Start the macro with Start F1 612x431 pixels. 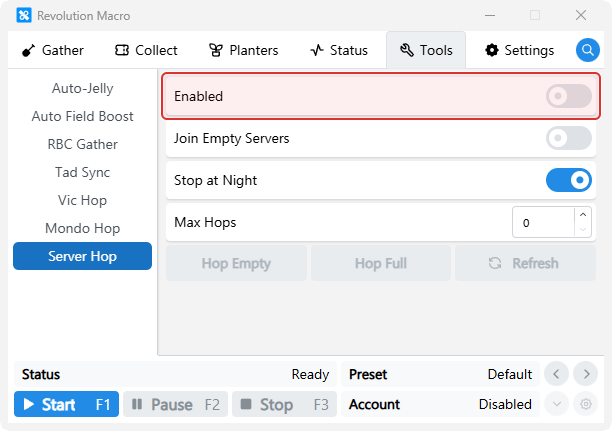tap(66, 404)
